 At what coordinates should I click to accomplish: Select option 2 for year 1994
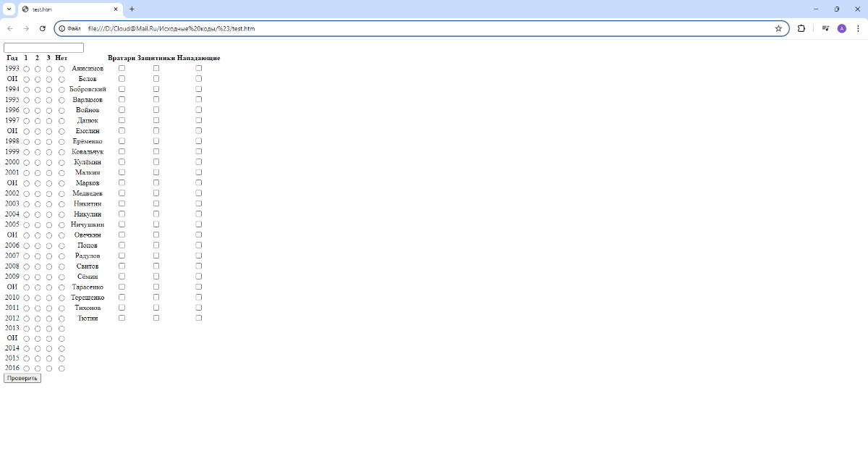38,90
